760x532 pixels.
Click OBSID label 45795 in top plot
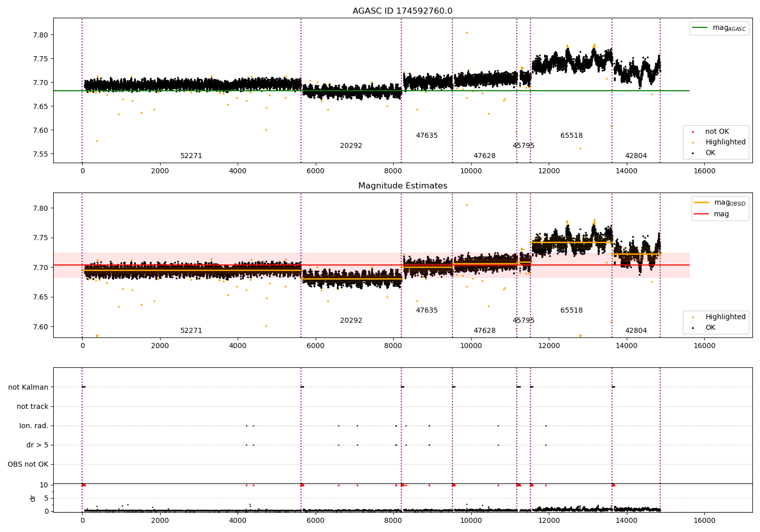(523, 146)
